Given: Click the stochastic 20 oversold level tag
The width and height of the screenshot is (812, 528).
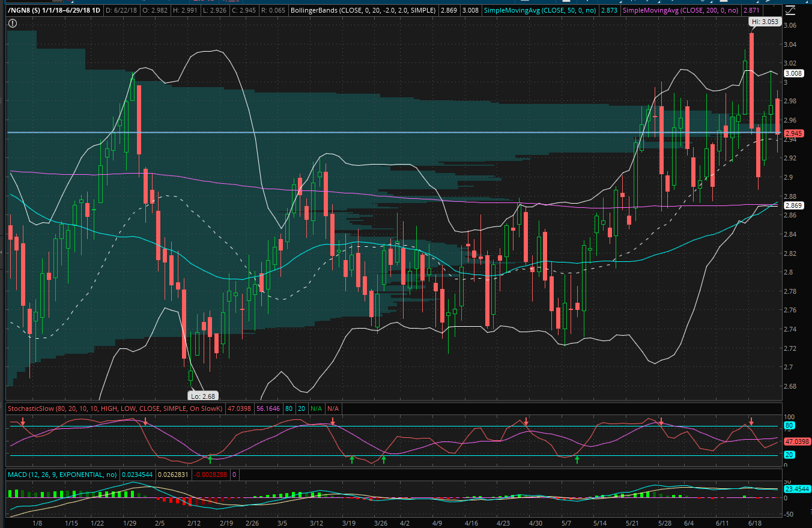Looking at the screenshot, I should click(790, 455).
